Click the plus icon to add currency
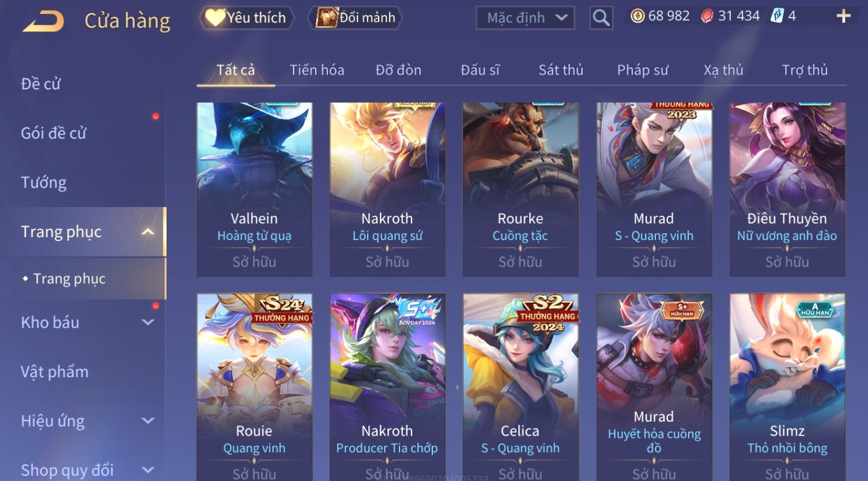Screen dimensions: 868x481 click(843, 16)
